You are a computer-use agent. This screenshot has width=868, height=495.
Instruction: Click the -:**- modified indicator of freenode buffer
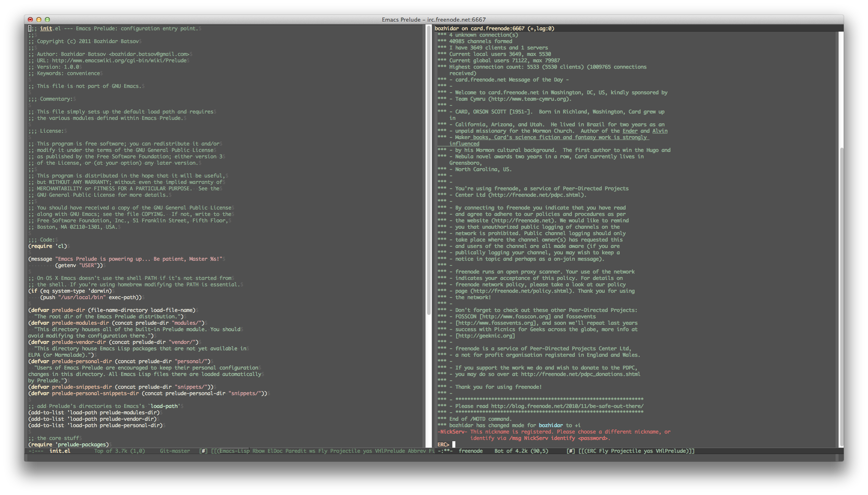445,451
